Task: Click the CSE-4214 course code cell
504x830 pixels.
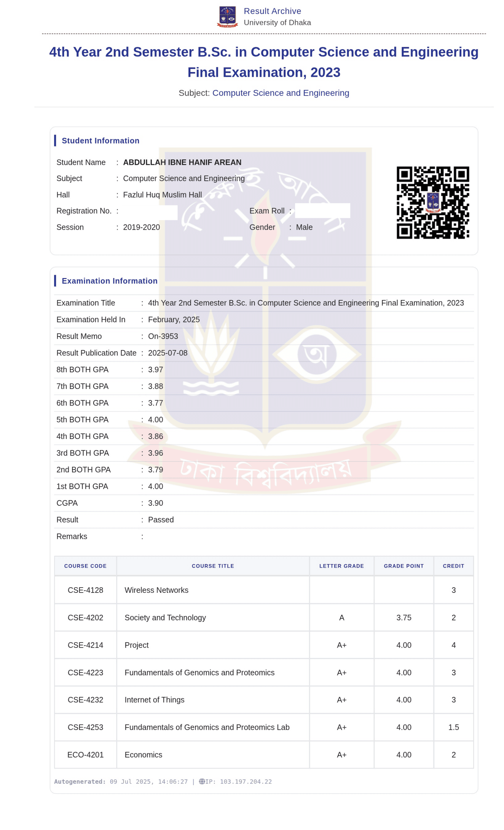Action: click(85, 645)
